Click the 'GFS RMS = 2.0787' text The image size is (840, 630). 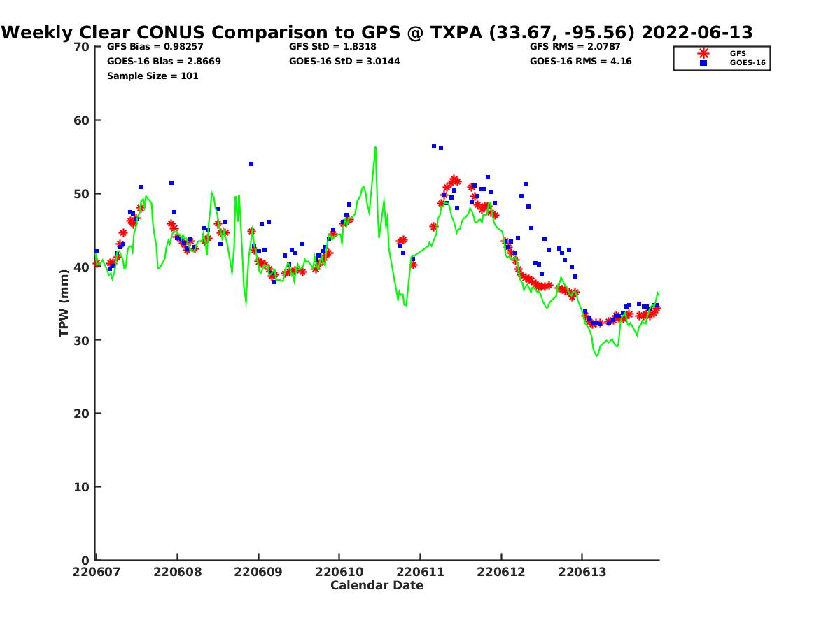[576, 47]
